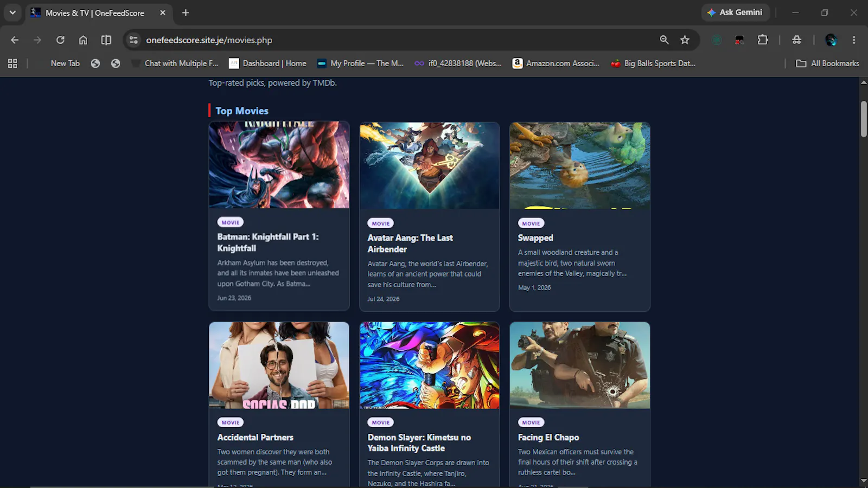Reload the current page
Screen dimensions: 868x488
pyautogui.click(x=60, y=40)
